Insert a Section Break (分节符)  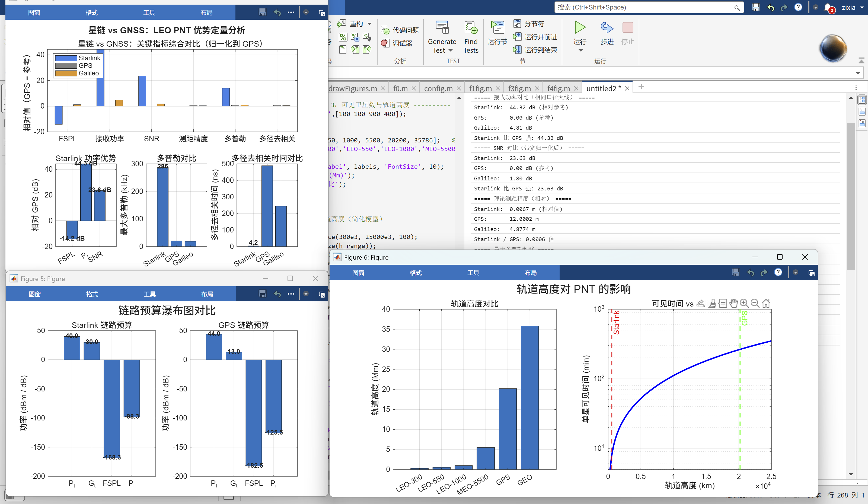pos(529,24)
